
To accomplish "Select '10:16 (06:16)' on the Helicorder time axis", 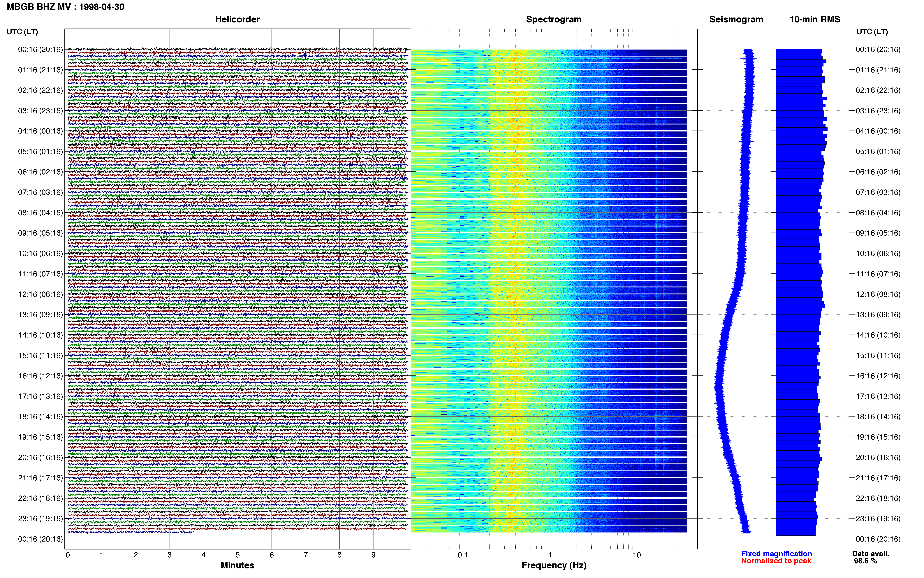I will 41,253.
